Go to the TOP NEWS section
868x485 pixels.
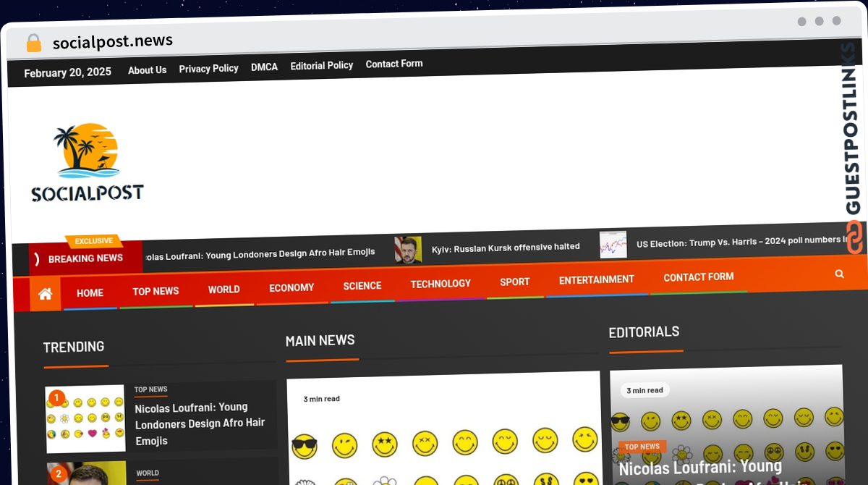156,291
